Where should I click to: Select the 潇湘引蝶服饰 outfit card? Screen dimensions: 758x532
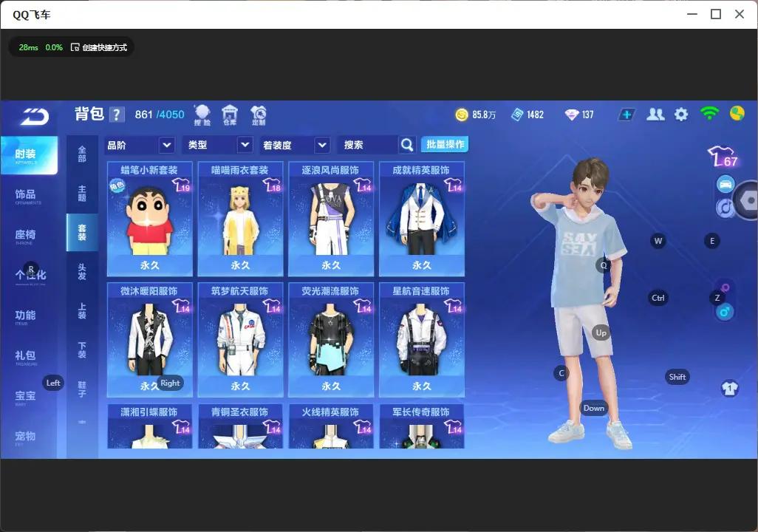point(149,426)
